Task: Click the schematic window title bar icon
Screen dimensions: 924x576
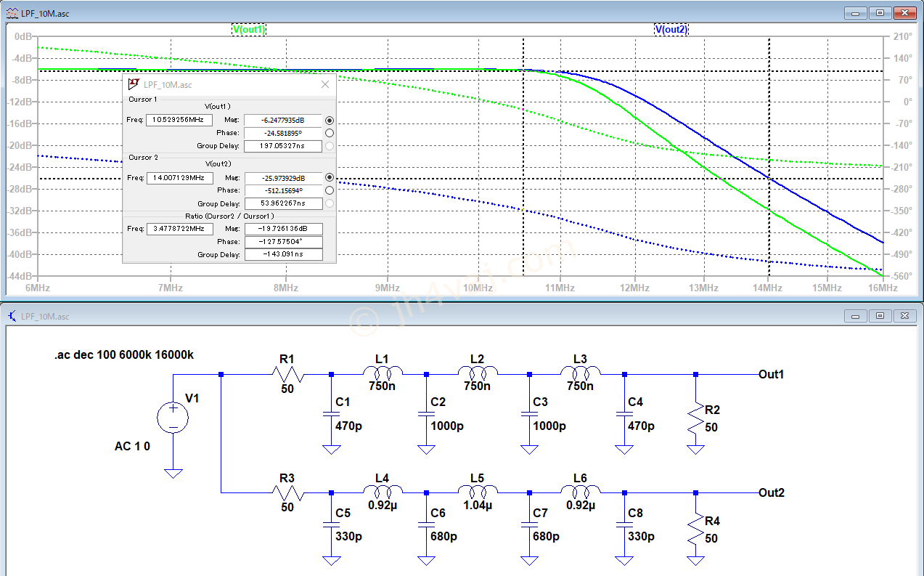Action: (12, 316)
